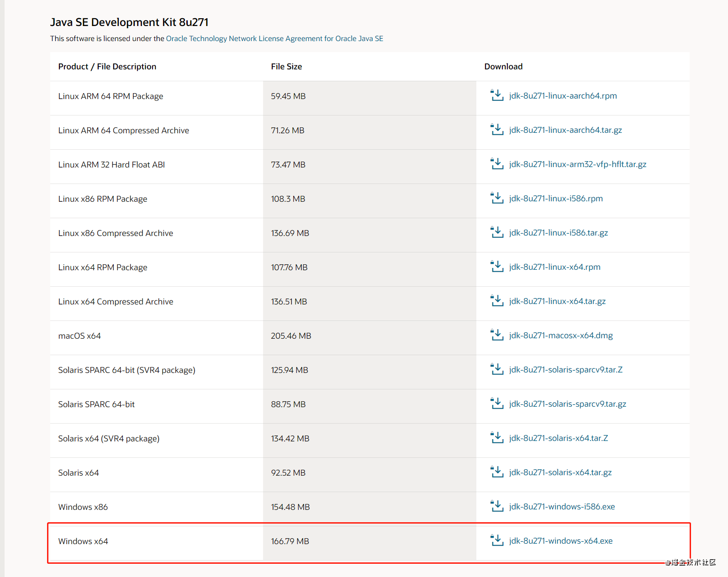Click the download icon beside jdk-8u271-linux-x64.tar.gz

click(497, 300)
